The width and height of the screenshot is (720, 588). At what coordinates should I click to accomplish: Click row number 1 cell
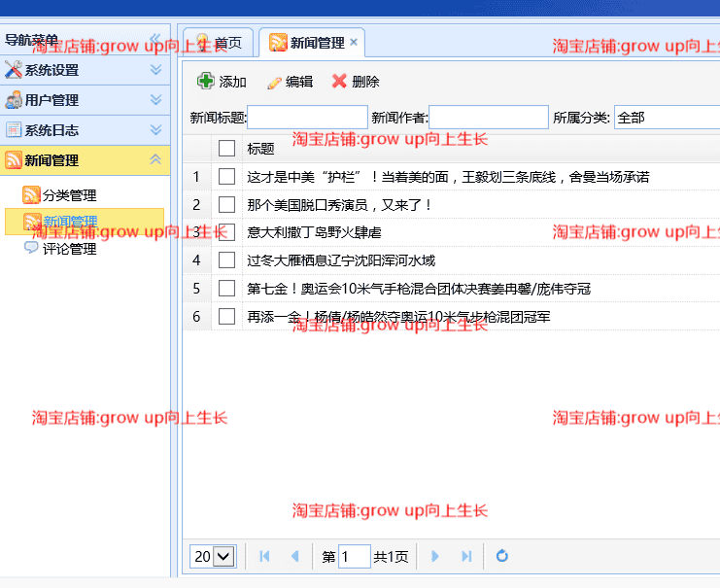coord(196,177)
